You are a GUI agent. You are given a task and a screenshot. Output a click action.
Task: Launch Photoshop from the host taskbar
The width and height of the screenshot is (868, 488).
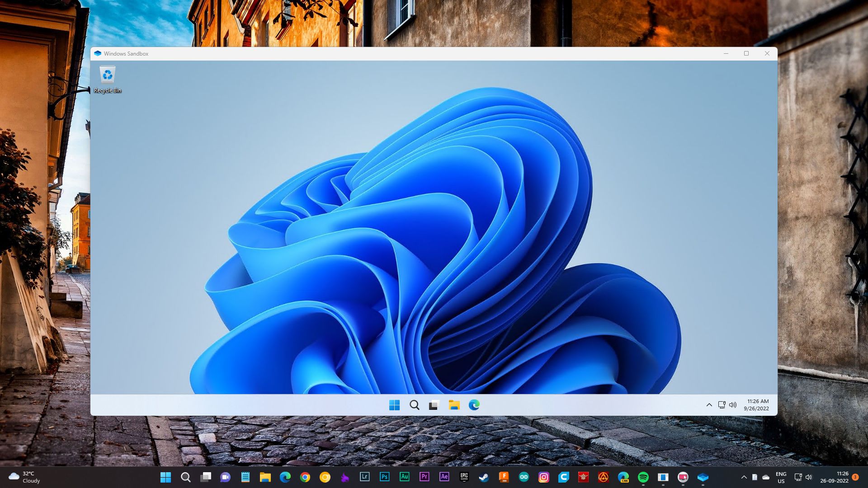coord(384,477)
